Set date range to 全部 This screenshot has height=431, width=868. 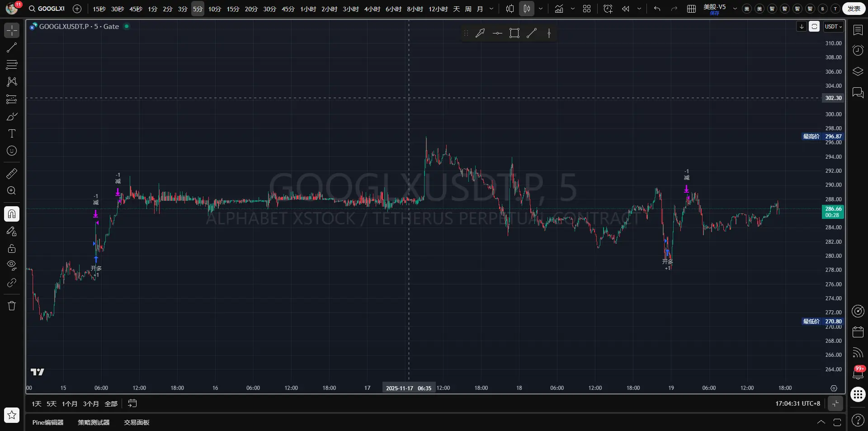111,403
